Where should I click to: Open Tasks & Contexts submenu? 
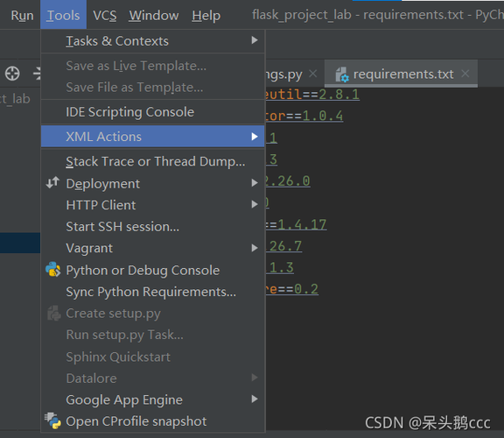tap(153, 41)
